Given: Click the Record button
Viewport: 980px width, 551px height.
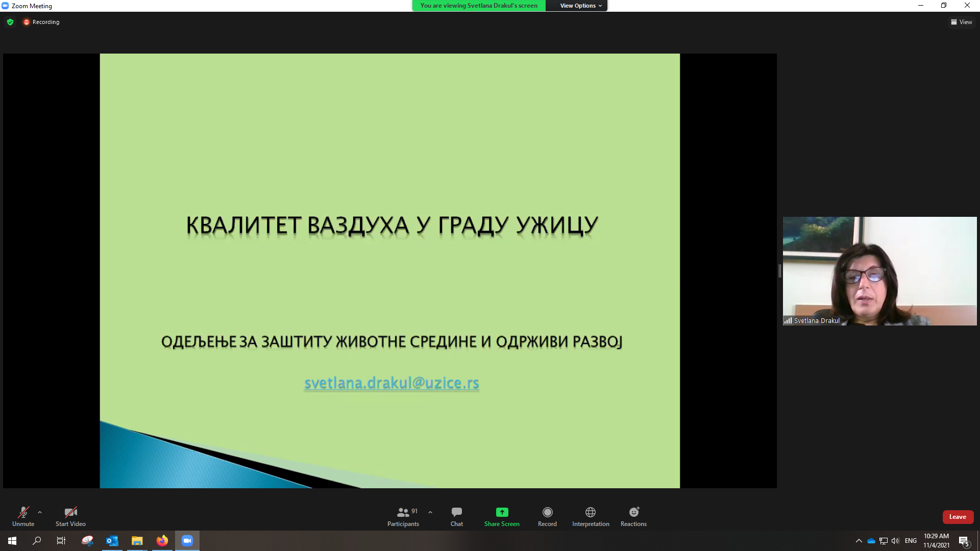Looking at the screenshot, I should (x=547, y=516).
